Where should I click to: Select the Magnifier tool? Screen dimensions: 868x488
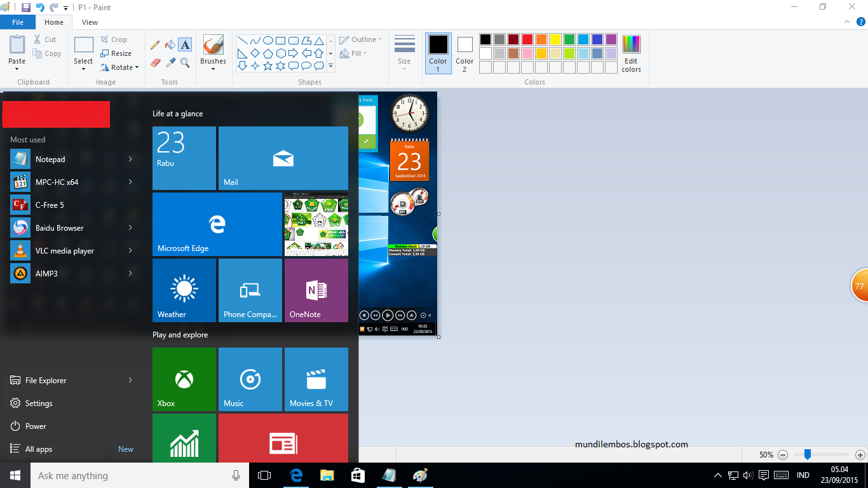pos(185,62)
